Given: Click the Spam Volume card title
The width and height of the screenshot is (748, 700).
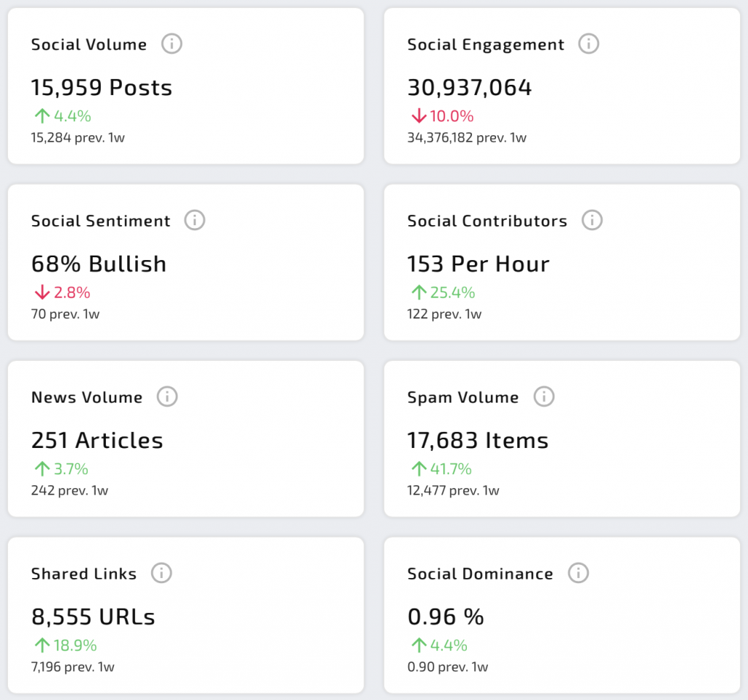Looking at the screenshot, I should coord(463,397).
